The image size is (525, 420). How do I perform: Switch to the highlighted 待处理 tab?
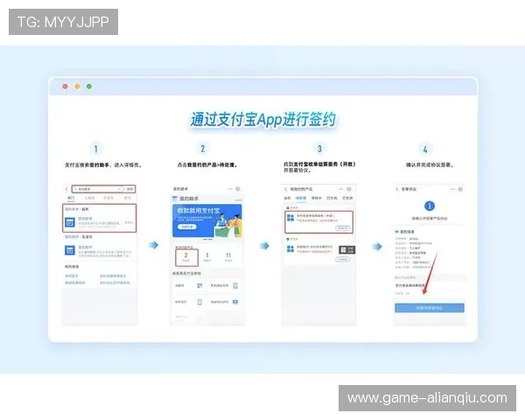[301, 198]
